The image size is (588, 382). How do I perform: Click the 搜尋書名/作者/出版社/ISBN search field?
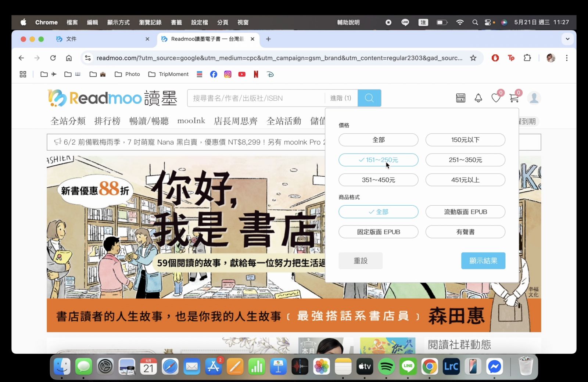tap(256, 98)
